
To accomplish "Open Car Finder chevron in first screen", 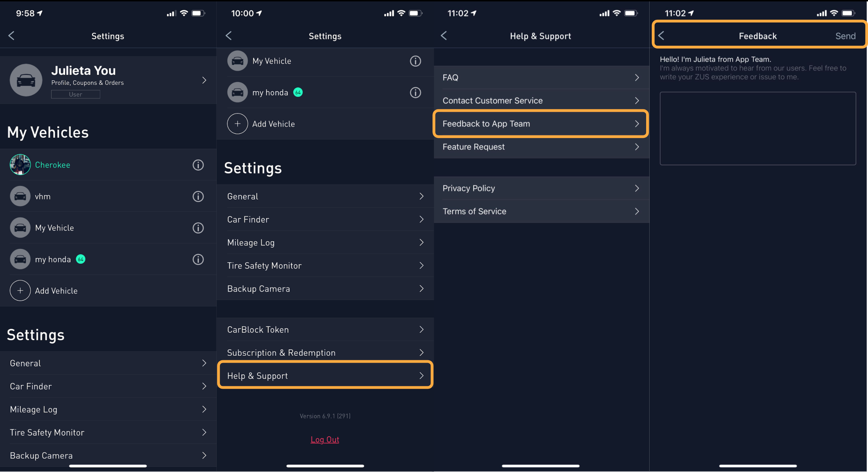I will coord(205,386).
